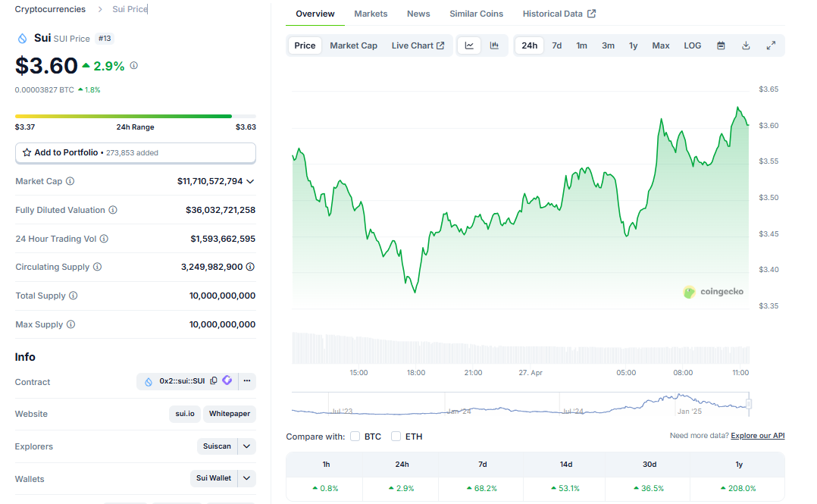This screenshot has height=504, width=817.
Task: Open Suiscan explorer
Action: 217,446
